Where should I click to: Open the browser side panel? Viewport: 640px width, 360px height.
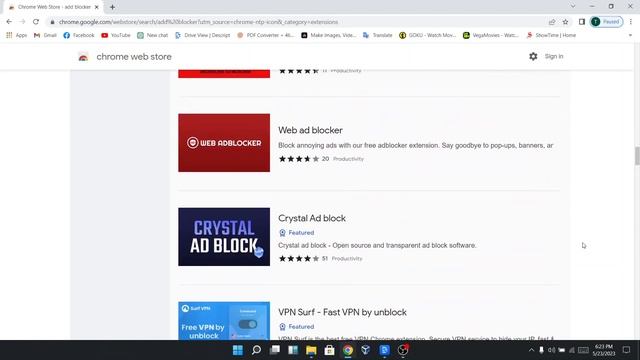pos(582,22)
